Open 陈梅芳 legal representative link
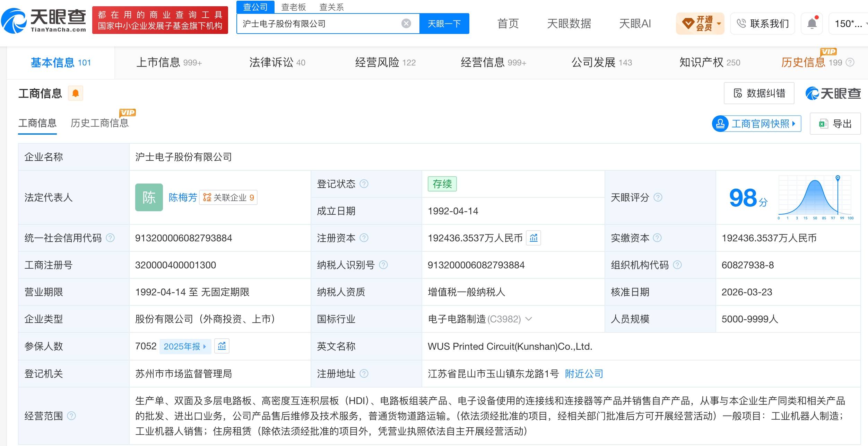The image size is (868, 446). pos(183,197)
